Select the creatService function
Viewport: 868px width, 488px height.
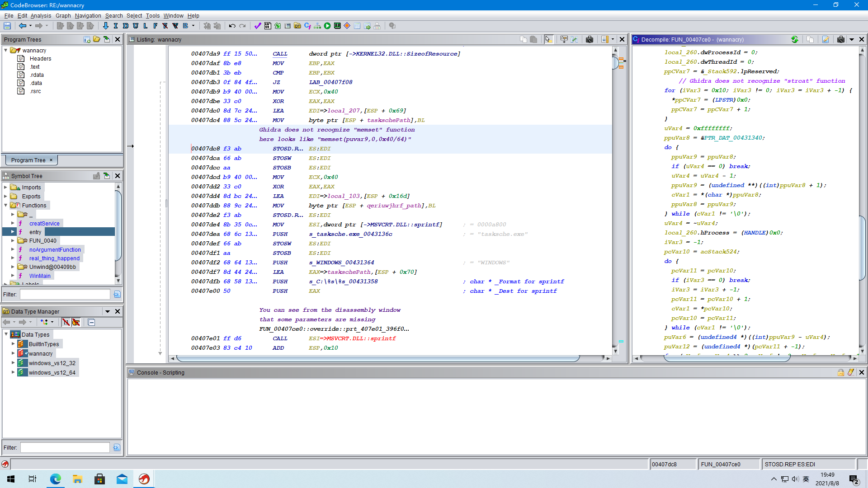tap(44, 223)
